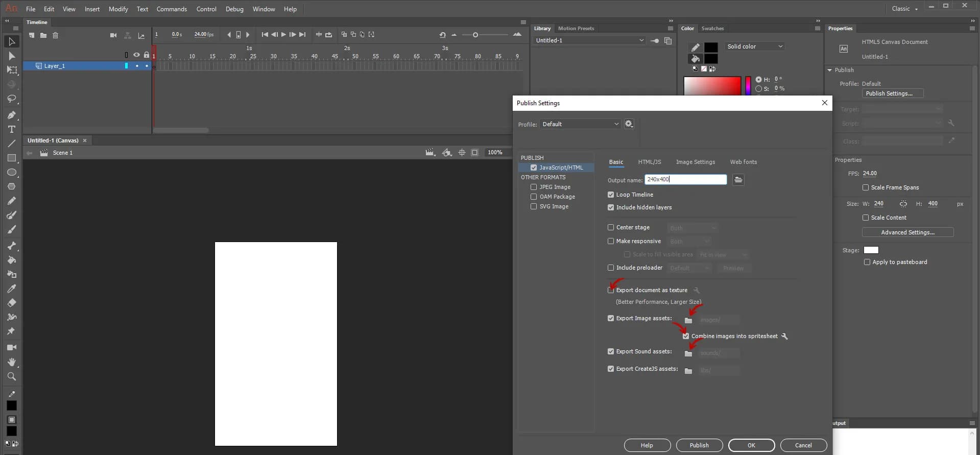This screenshot has width=980, height=455.
Task: Toggle Loop Timeline checkbox
Action: (611, 195)
